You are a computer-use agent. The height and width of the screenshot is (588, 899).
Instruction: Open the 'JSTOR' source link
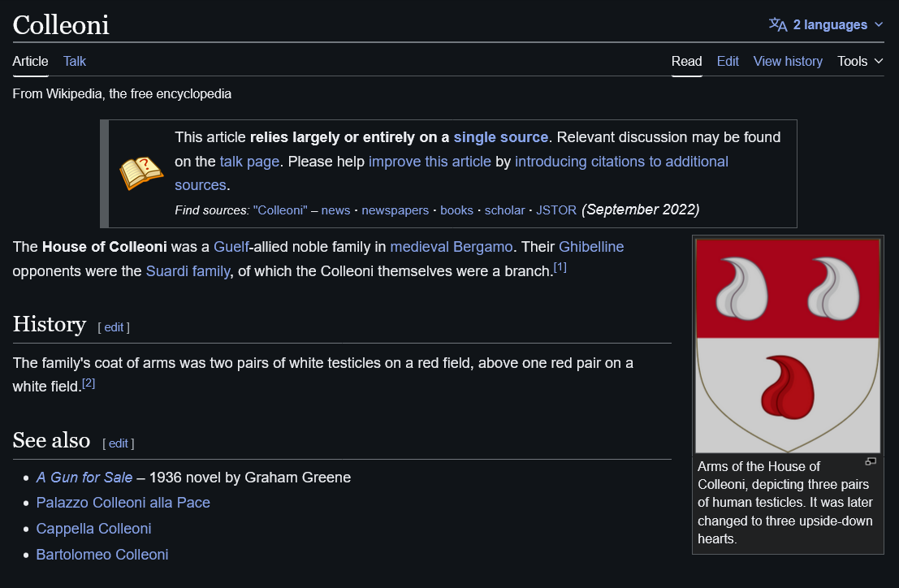[556, 210]
